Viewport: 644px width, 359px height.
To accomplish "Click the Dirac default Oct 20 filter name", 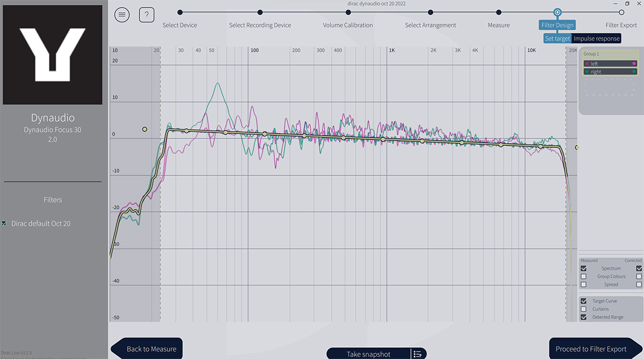I will (x=41, y=223).
